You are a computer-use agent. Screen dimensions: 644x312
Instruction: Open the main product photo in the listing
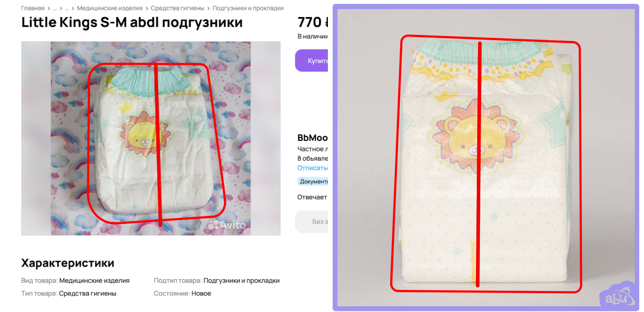[151, 138]
